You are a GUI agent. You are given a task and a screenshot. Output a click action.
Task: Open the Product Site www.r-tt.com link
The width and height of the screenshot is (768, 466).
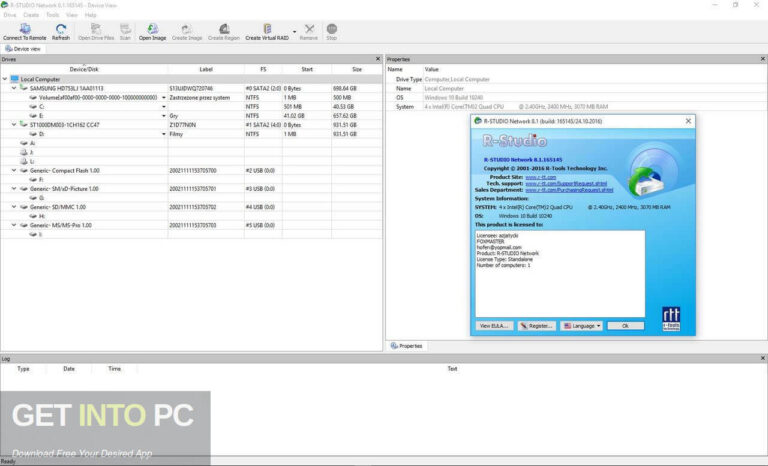pos(541,177)
